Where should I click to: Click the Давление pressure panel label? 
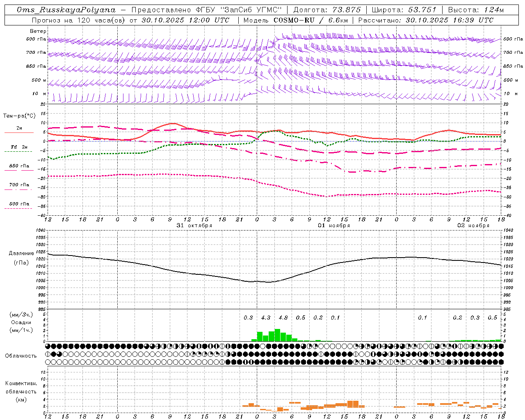pos(21,253)
